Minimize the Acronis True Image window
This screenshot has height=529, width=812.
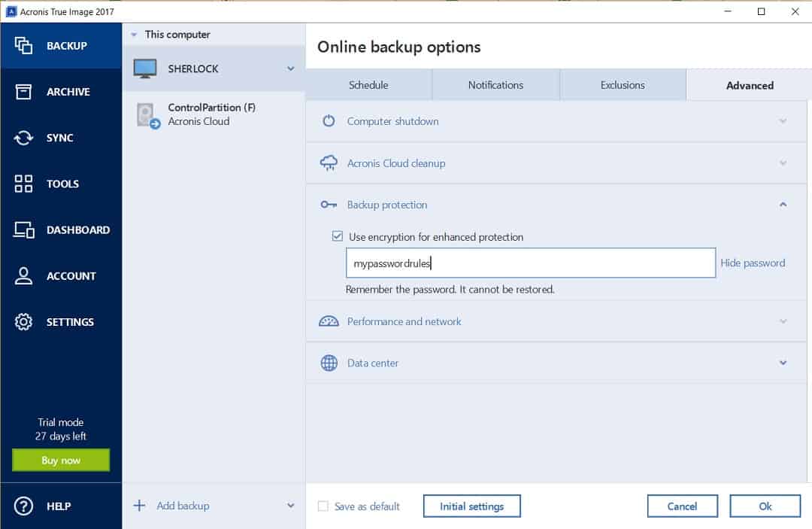728,11
